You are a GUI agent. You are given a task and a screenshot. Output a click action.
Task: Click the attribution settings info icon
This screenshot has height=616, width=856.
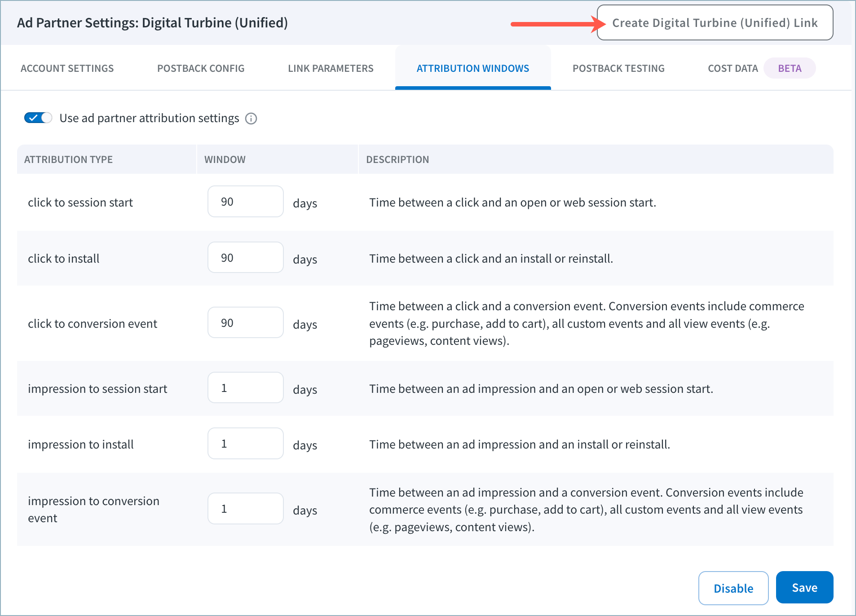(251, 119)
